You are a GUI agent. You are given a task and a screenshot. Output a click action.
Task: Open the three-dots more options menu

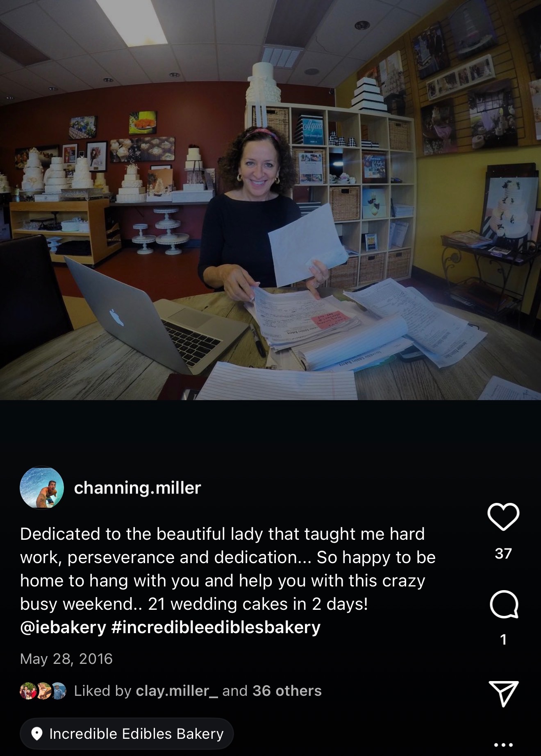point(503,745)
